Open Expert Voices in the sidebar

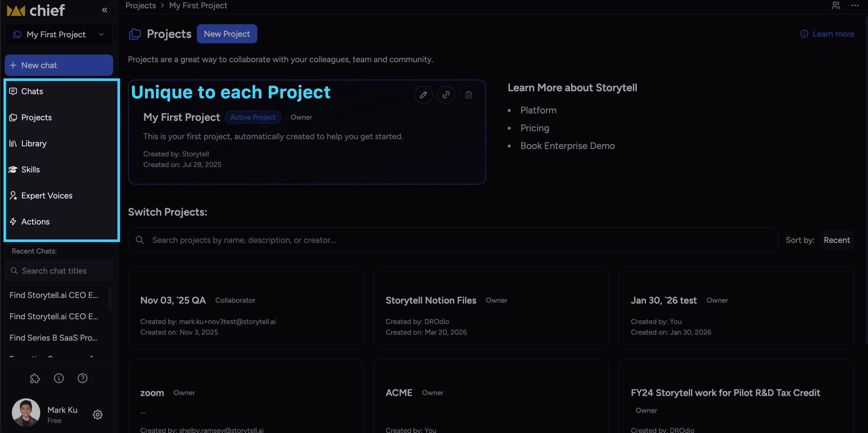click(46, 195)
